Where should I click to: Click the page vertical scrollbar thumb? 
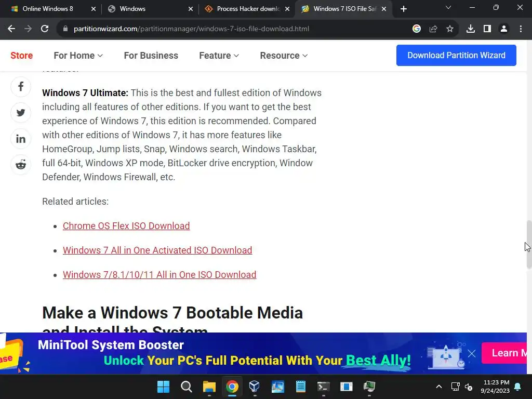tap(529, 244)
